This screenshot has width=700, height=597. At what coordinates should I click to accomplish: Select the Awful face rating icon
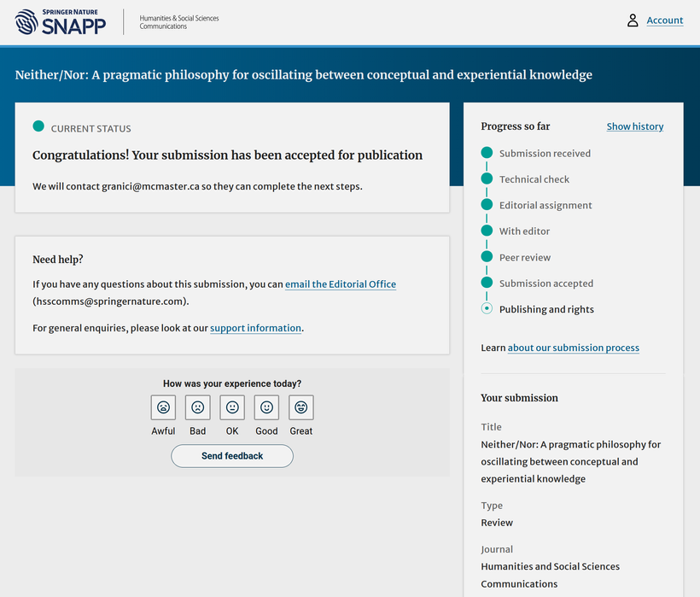tap(163, 407)
